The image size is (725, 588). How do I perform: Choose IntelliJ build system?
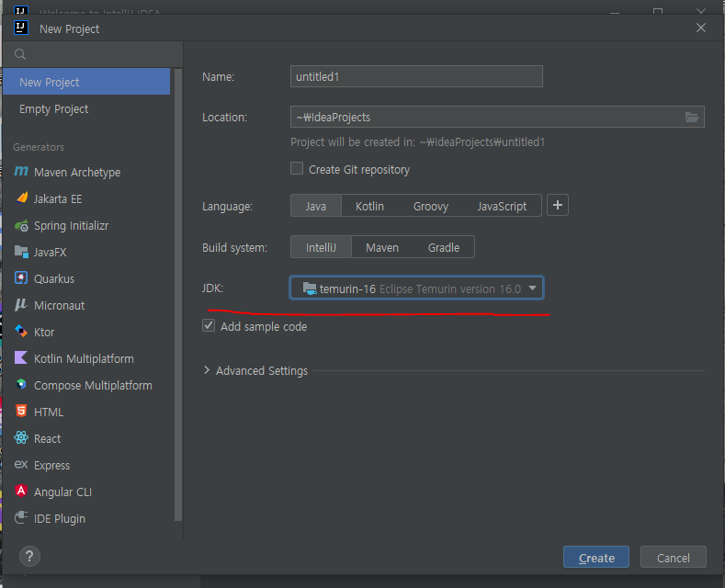click(321, 247)
